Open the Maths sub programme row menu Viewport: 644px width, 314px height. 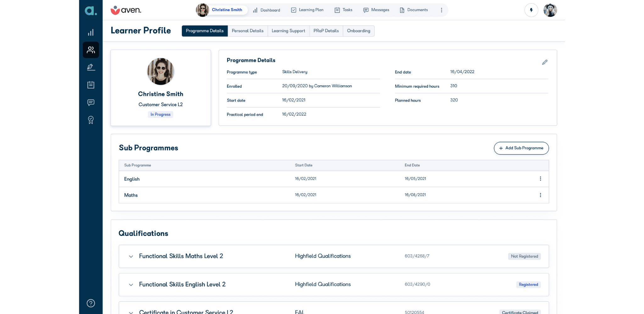click(x=541, y=195)
